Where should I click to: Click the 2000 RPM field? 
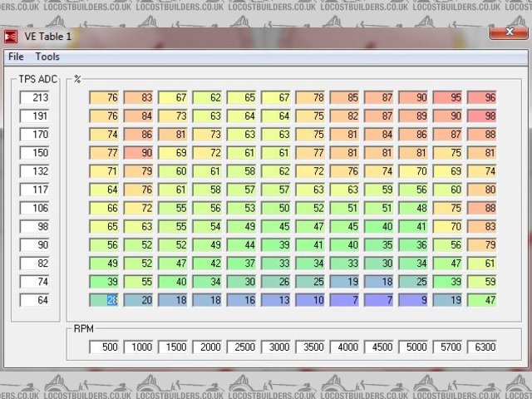[x=208, y=347]
